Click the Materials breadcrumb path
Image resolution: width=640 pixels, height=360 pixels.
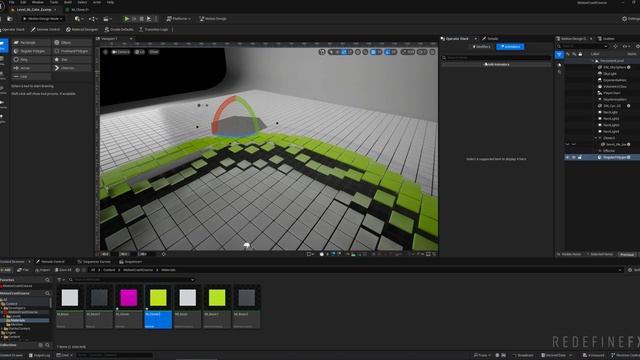point(168,270)
